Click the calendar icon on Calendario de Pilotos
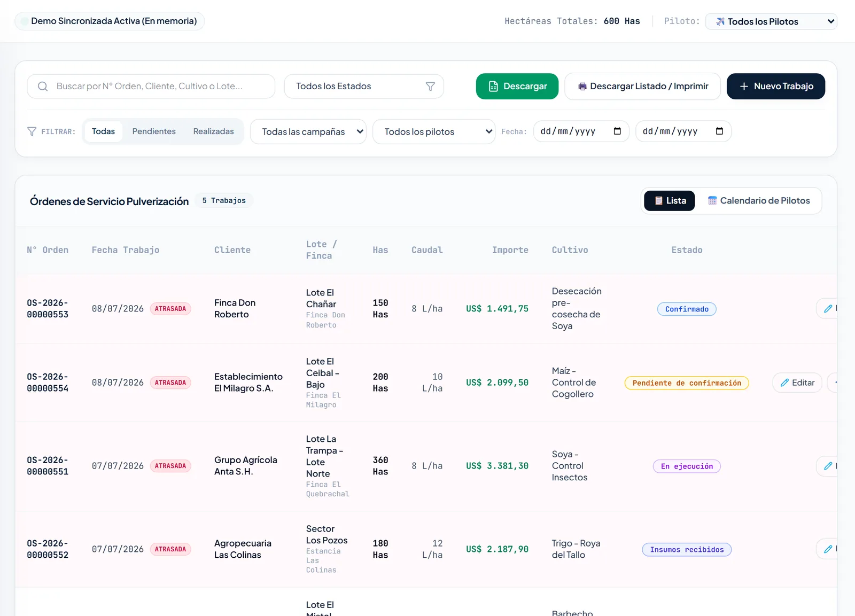 point(712,201)
